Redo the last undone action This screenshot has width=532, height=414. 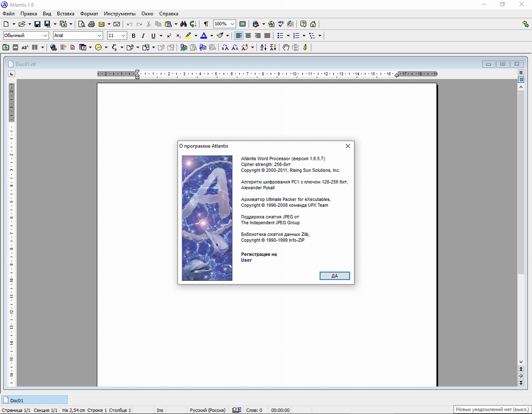[139, 24]
